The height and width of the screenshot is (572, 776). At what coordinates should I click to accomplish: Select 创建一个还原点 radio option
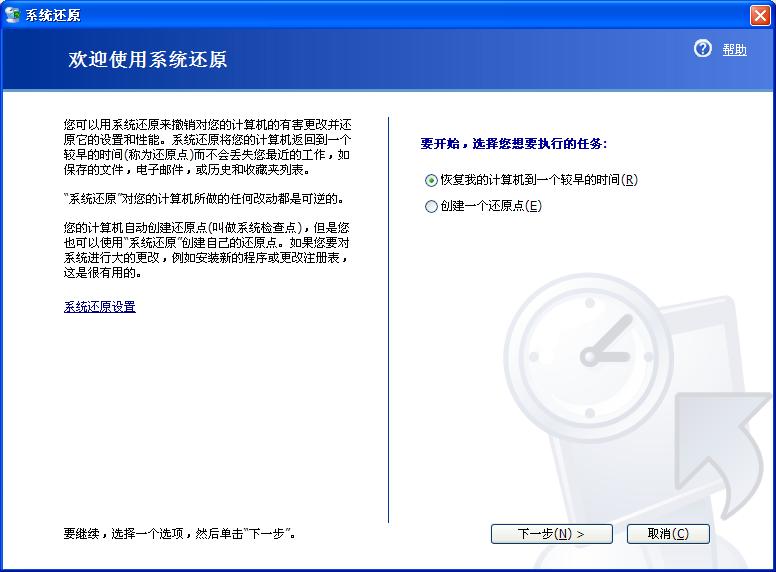[x=431, y=206]
